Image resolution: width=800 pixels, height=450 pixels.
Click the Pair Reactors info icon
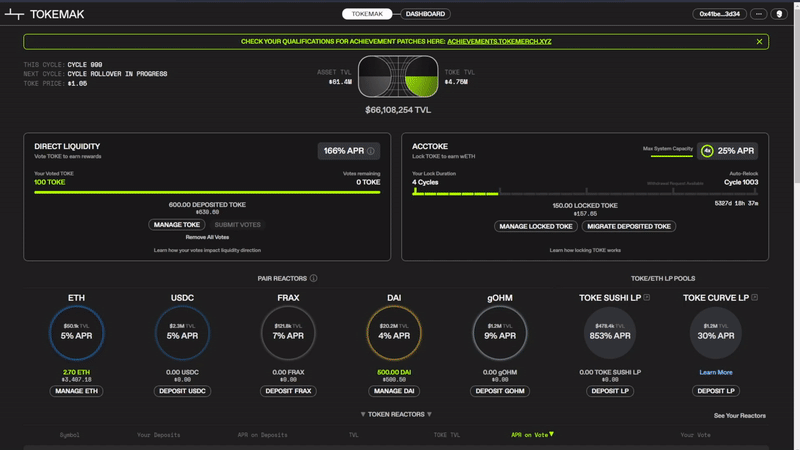(x=313, y=278)
